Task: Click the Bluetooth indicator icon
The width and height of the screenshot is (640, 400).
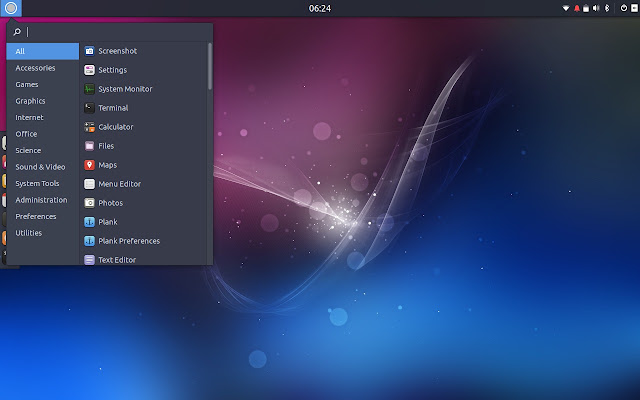Action: (607, 8)
